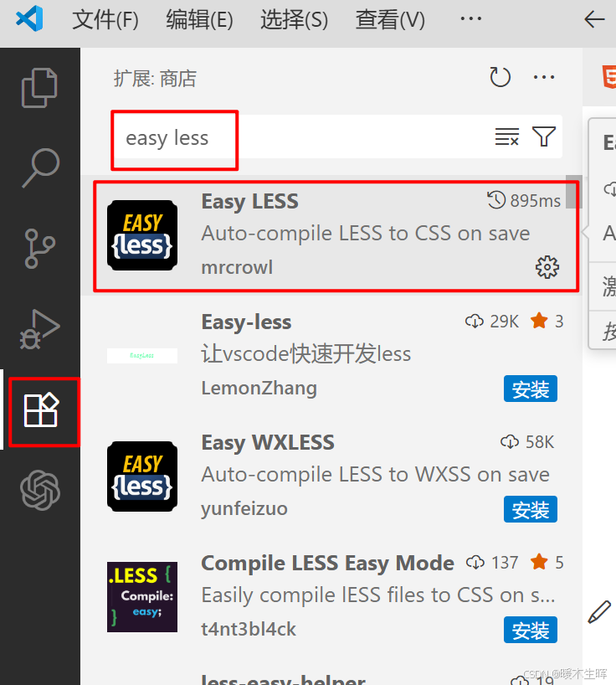Open the 编辑(E) menu
The height and width of the screenshot is (685, 616).
point(199,19)
